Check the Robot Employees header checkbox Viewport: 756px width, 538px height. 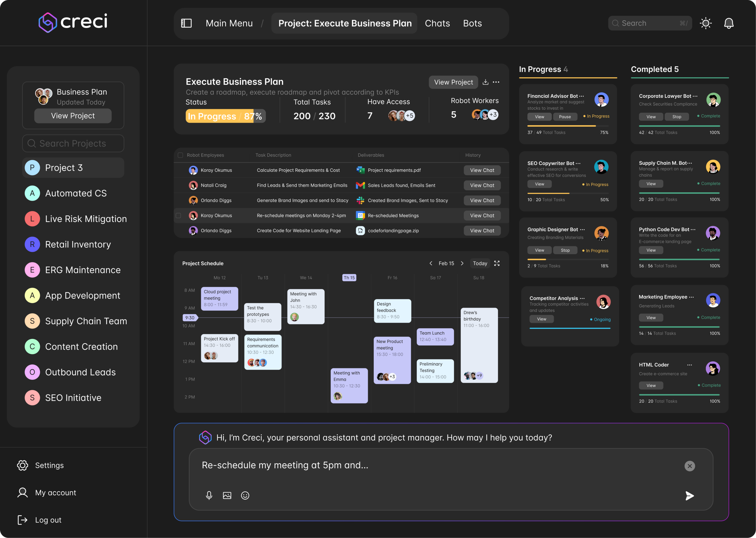point(180,155)
